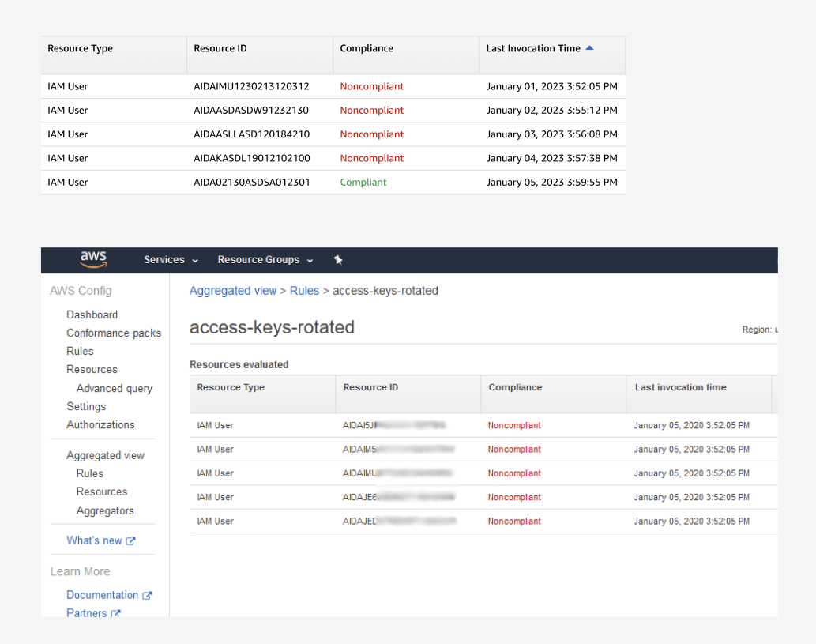Open Authorizations in sidebar
Screen dimensions: 816x644
[100, 424]
